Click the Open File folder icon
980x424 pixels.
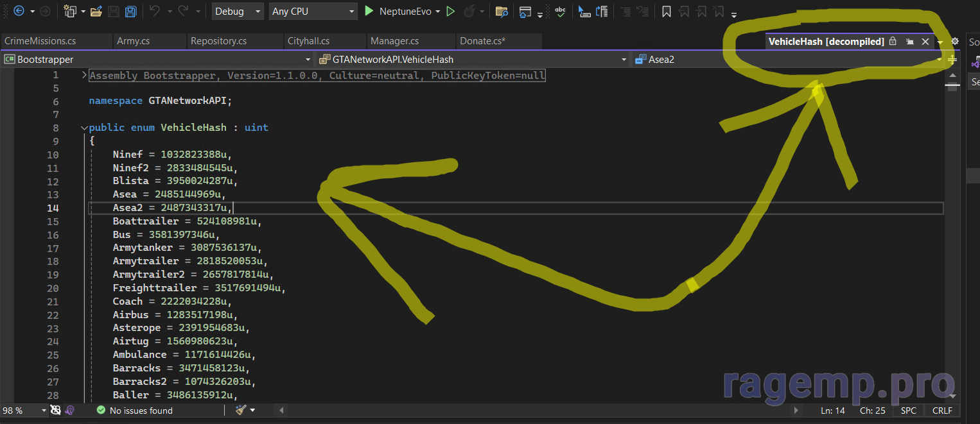tap(96, 11)
